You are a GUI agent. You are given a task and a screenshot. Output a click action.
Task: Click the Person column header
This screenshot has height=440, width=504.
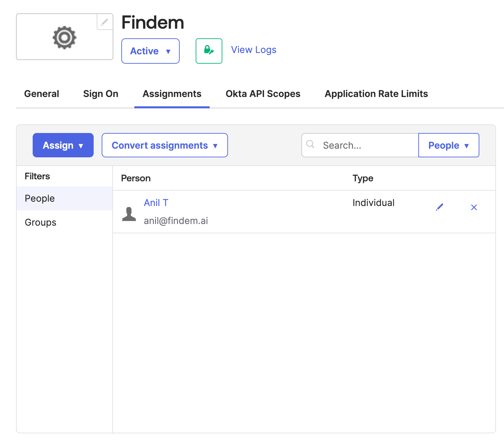pos(136,178)
